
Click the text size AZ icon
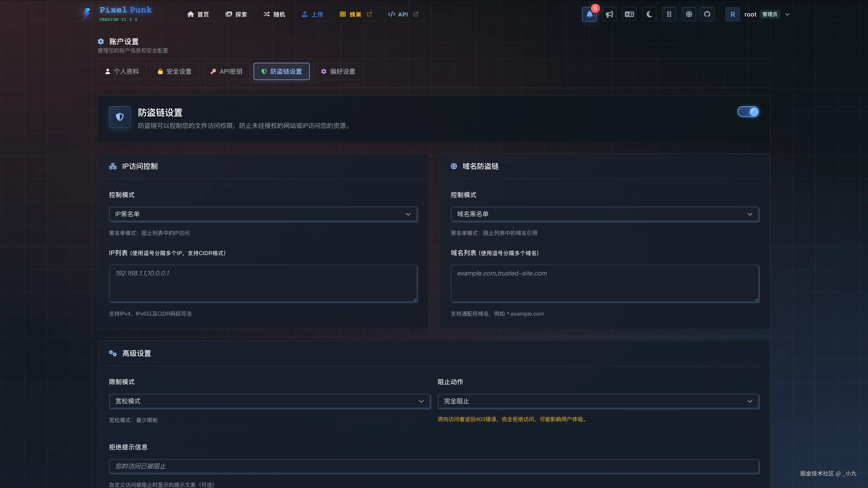click(629, 14)
